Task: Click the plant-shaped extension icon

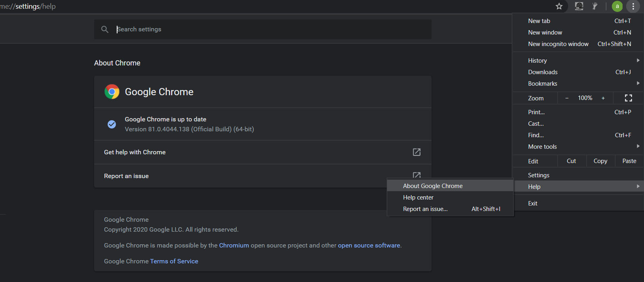Action: click(595, 6)
